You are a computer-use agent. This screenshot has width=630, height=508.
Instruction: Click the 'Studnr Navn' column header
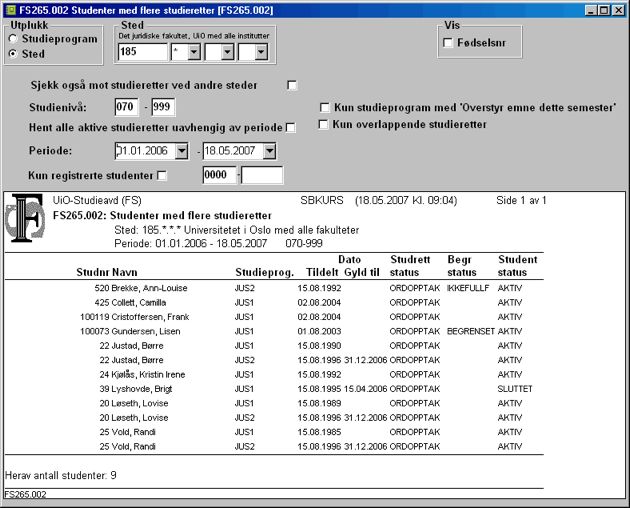107,272
